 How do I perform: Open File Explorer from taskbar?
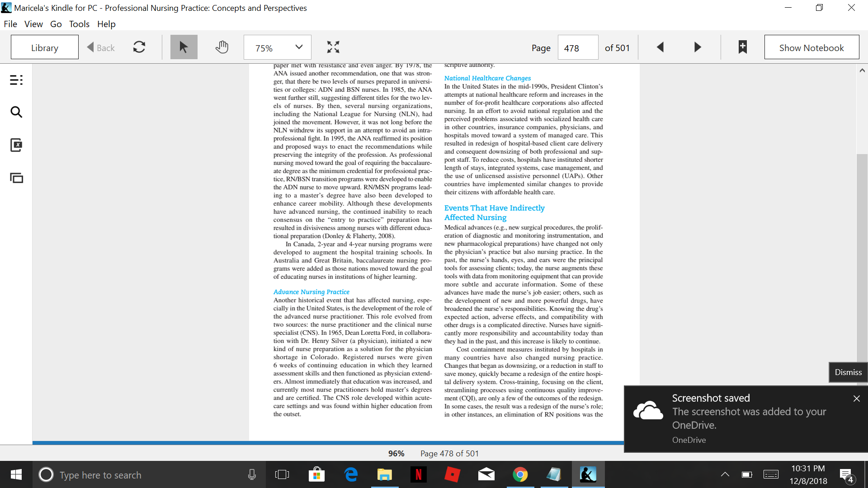[385, 474]
